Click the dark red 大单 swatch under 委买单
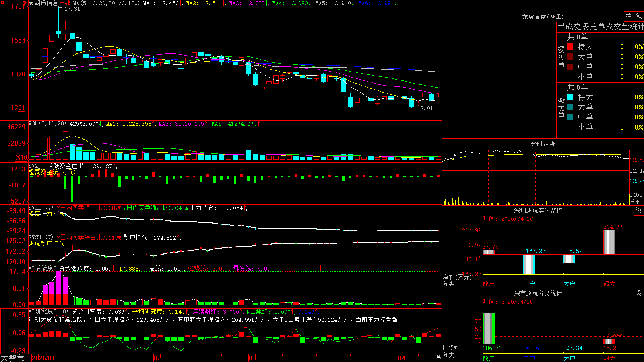This screenshot has width=644, height=362. 570,57
